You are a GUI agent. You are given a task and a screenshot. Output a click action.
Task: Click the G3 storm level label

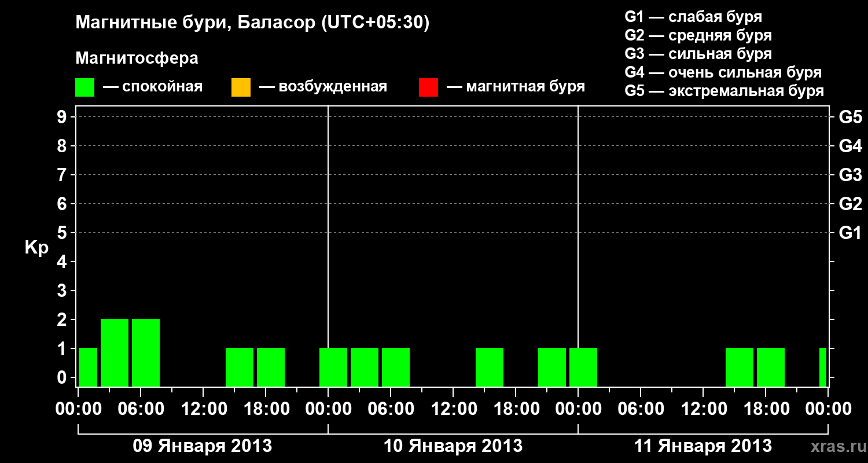coord(850,175)
